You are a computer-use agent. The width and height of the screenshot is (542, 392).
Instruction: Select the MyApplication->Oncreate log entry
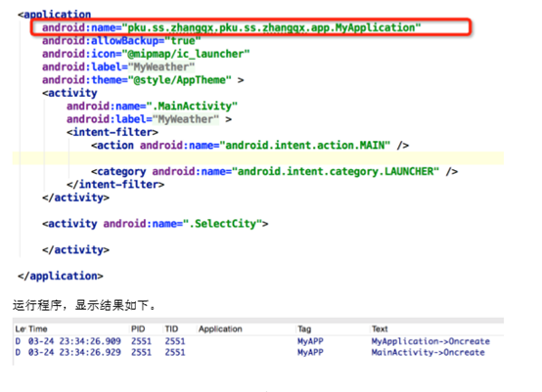(x=258, y=341)
